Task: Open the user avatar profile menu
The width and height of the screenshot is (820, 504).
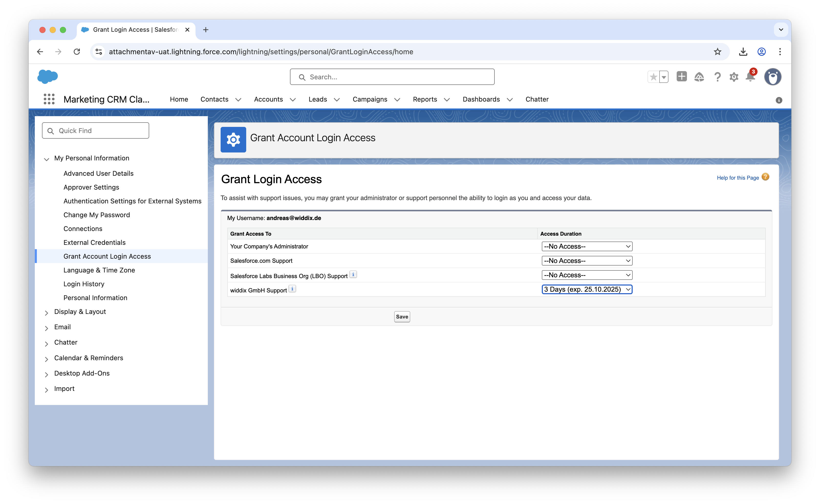Action: (773, 77)
